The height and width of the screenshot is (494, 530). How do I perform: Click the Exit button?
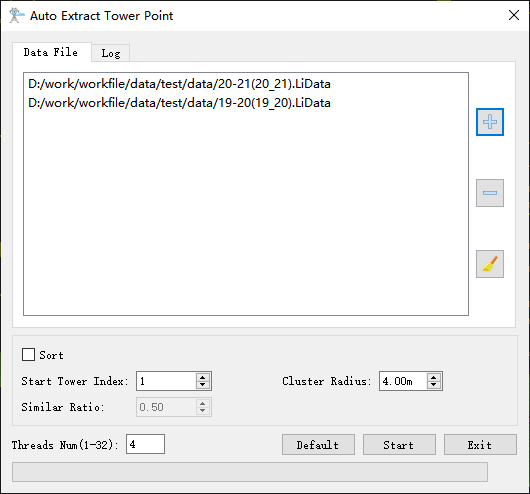point(480,445)
